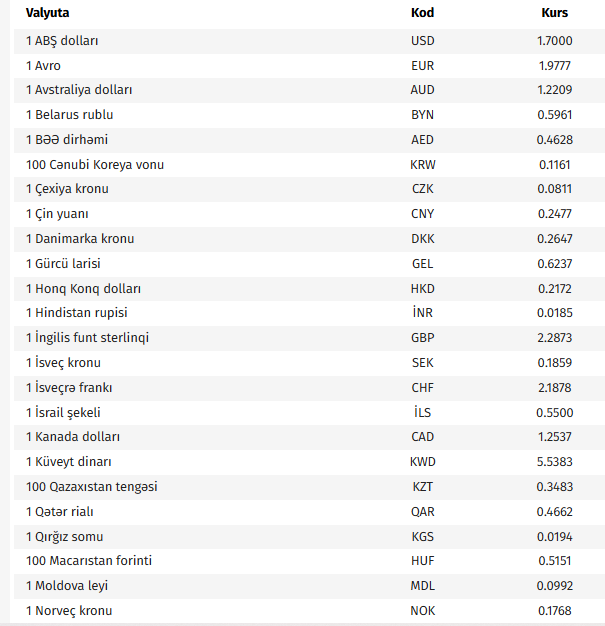Click the Belarus rublu rate 0.5961
605x626 pixels.
click(554, 115)
